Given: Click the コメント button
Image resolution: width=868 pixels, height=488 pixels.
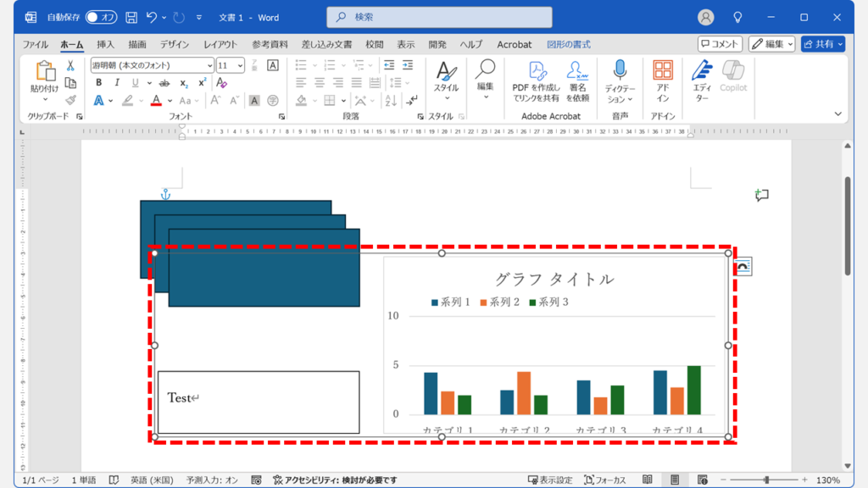Looking at the screenshot, I should pyautogui.click(x=720, y=44).
